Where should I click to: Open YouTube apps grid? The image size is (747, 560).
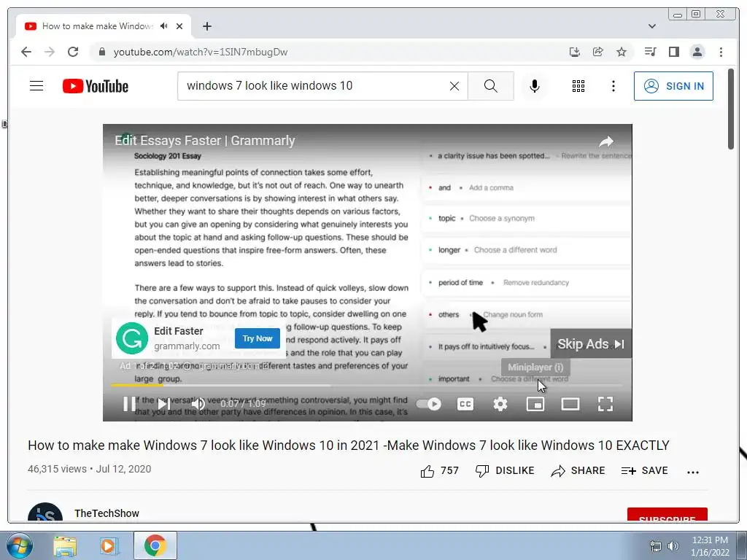click(578, 86)
